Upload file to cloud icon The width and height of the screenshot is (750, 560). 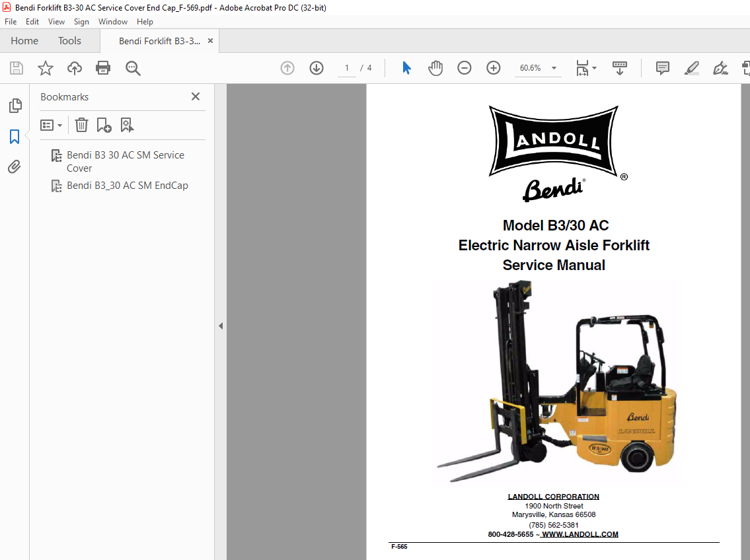coord(74,68)
